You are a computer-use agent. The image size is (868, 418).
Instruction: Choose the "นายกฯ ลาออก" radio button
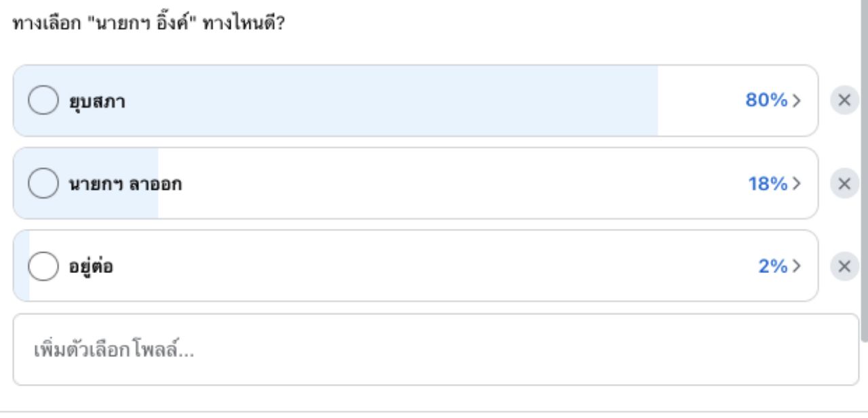pos(43,184)
